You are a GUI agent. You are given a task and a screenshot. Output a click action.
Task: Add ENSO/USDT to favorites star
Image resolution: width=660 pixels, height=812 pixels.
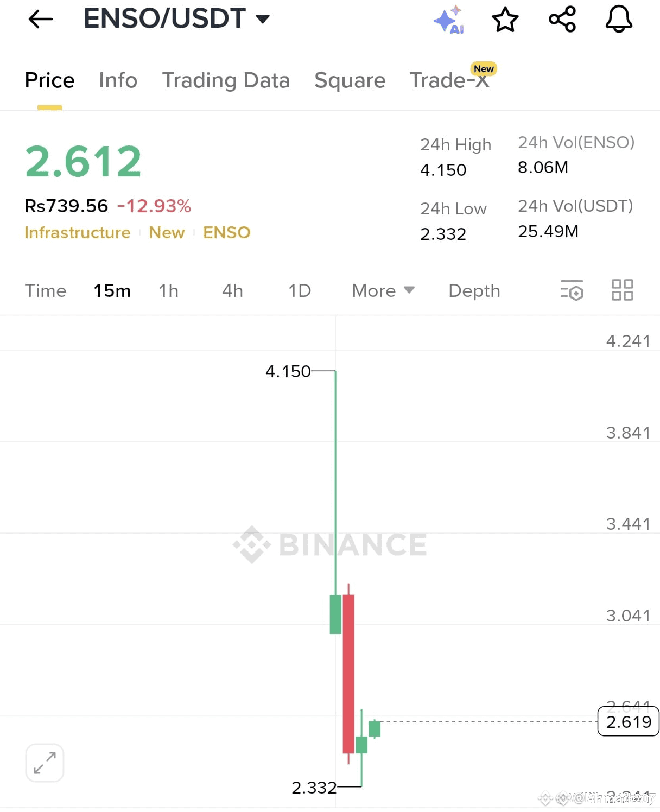pos(505,20)
